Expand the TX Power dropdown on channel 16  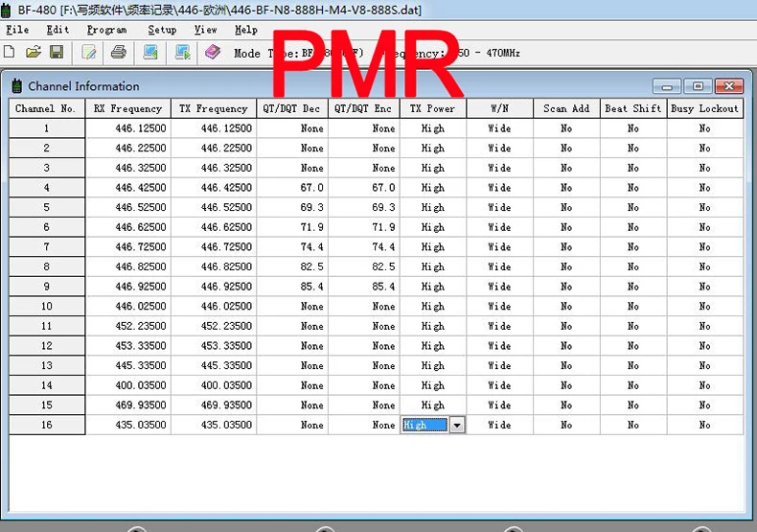pyautogui.click(x=457, y=425)
